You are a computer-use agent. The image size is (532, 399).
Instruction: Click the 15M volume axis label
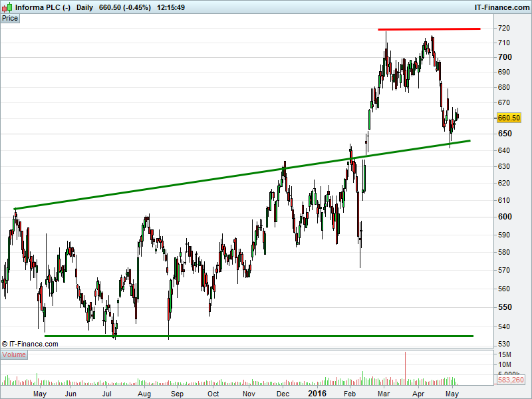coord(505,354)
